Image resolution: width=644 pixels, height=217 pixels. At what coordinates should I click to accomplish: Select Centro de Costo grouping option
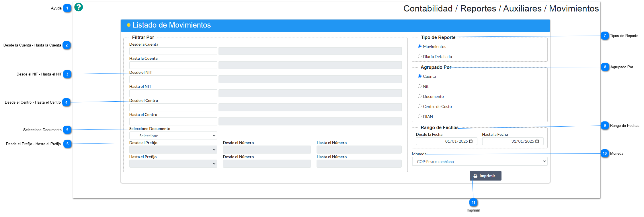click(420, 106)
